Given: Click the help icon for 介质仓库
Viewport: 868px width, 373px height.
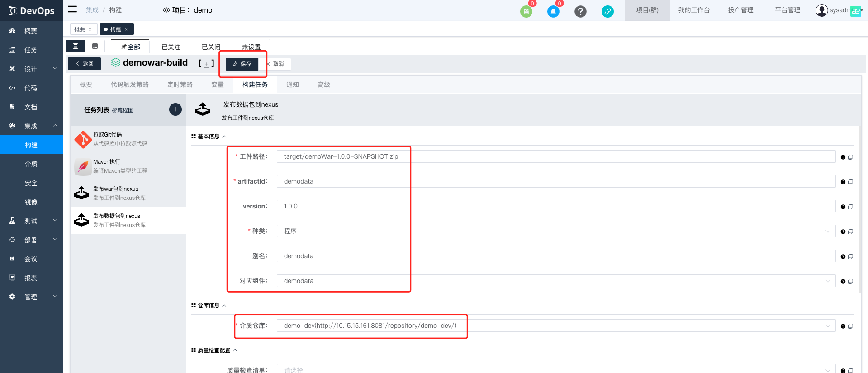Looking at the screenshot, I should (843, 326).
